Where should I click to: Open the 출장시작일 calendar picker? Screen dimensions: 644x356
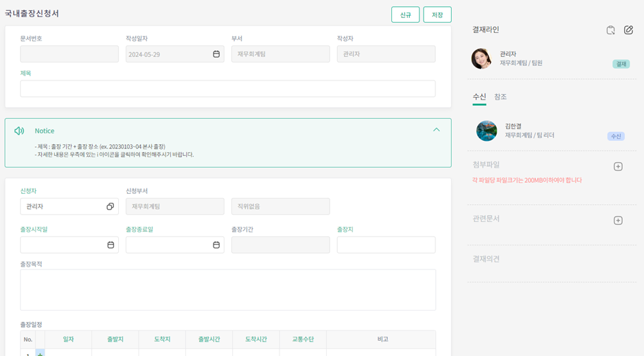pos(111,245)
